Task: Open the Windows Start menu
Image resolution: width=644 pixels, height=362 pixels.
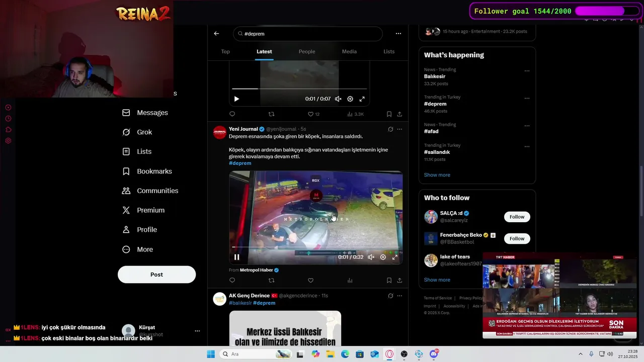Action: pos(211,354)
